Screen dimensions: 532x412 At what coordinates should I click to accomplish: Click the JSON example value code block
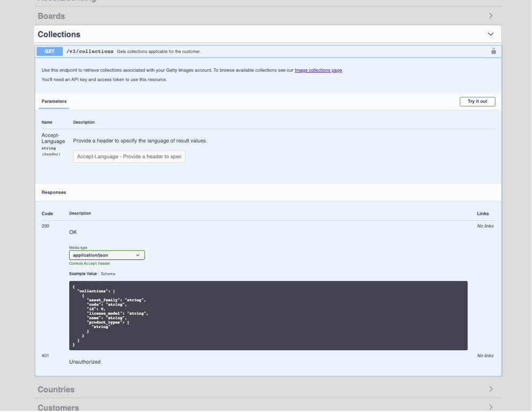(x=268, y=315)
